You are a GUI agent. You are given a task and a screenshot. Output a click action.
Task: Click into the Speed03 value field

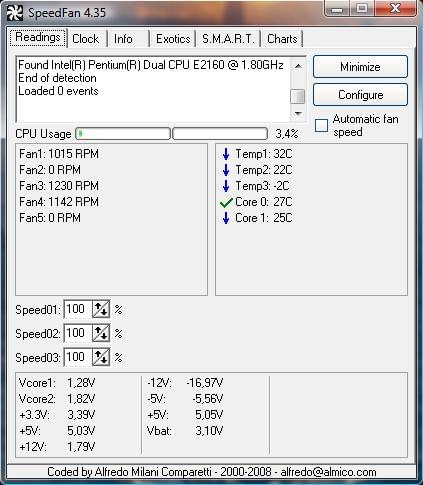click(78, 357)
